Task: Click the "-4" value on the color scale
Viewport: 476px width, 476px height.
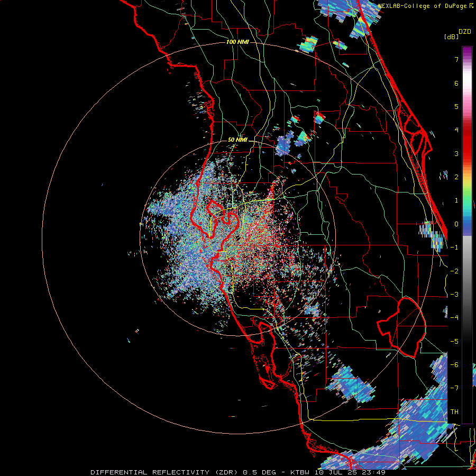Action: click(x=454, y=317)
